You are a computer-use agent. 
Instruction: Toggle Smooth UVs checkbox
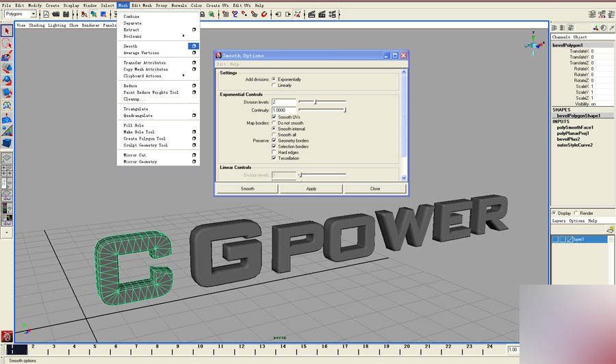[x=274, y=117]
